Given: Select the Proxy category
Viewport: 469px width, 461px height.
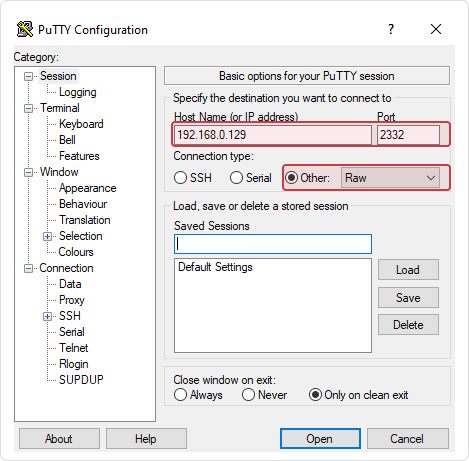Looking at the screenshot, I should 72,300.
